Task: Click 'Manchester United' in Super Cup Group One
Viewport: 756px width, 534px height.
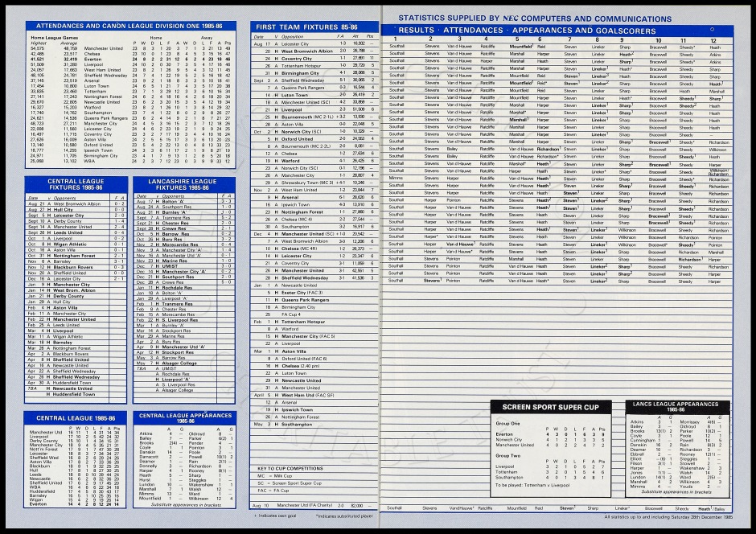Action: 515,445
